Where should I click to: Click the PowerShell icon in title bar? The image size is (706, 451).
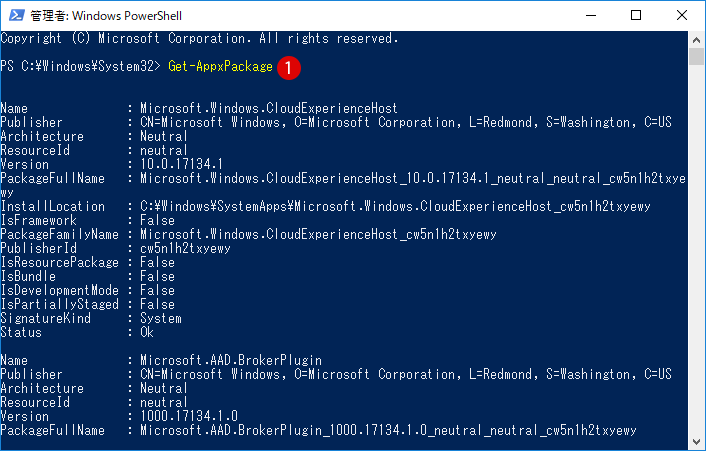[17, 15]
